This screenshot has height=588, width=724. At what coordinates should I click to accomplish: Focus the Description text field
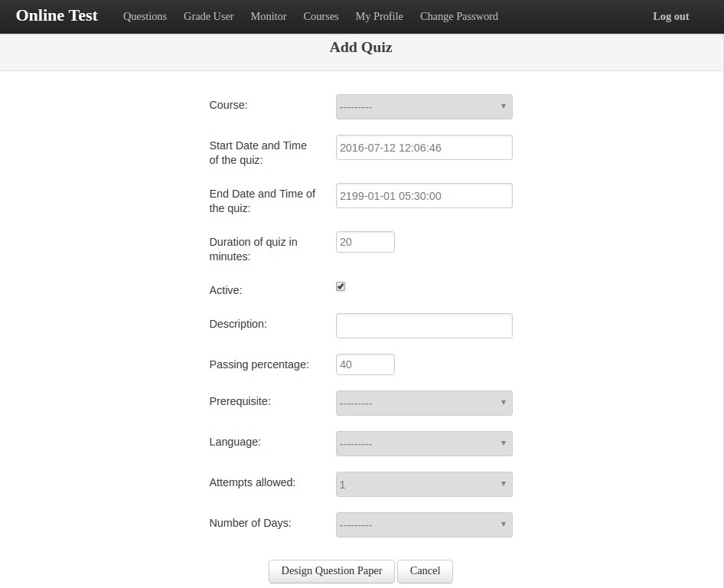(424, 325)
